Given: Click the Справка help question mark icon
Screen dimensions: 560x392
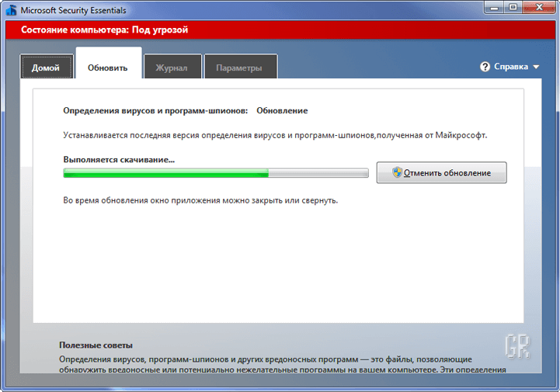Looking at the screenshot, I should [x=485, y=67].
